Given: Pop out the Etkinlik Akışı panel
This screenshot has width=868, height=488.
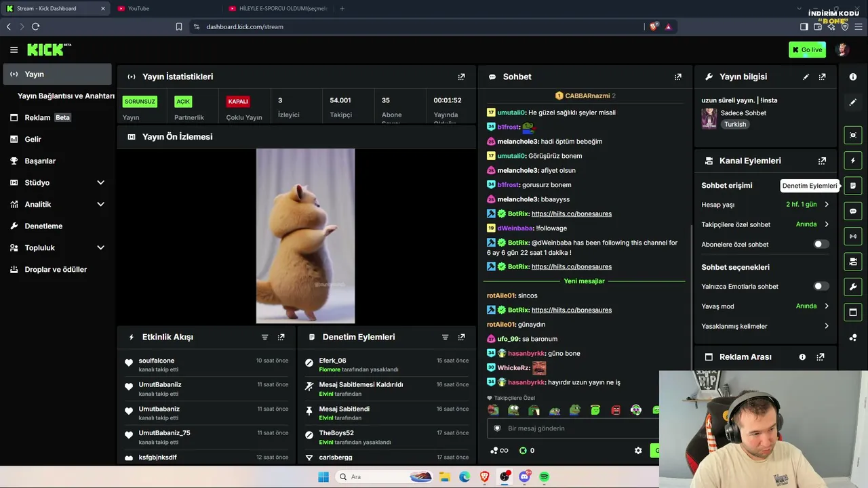Looking at the screenshot, I should (x=281, y=337).
